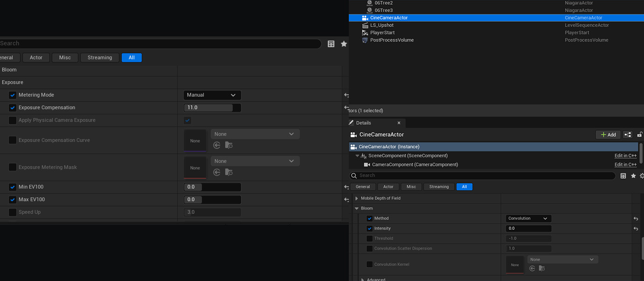Enable the Speed Up override checkbox
Viewport: 644px width, 281px height.
click(x=13, y=212)
